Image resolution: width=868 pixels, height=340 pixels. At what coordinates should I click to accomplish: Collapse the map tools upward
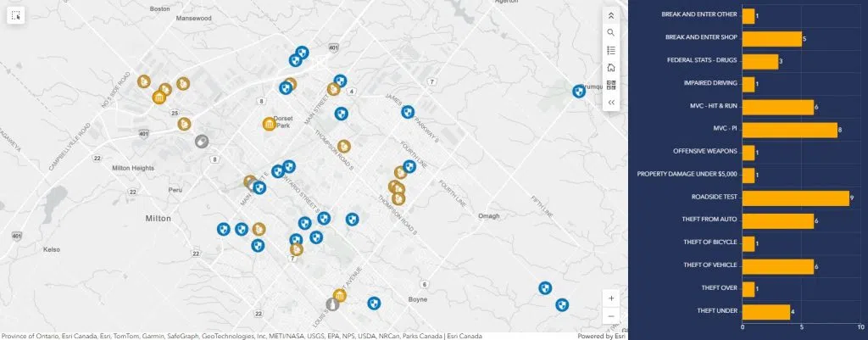610,15
